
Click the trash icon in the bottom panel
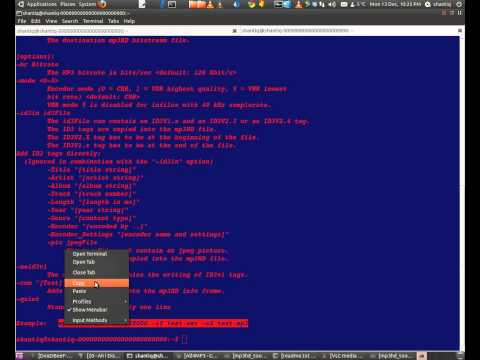click(461, 356)
